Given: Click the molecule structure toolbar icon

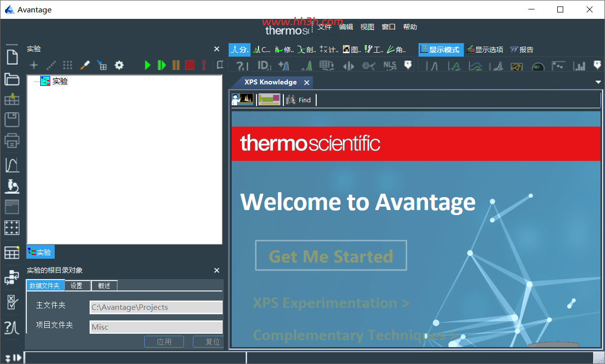Looking at the screenshot, I should (369, 66).
